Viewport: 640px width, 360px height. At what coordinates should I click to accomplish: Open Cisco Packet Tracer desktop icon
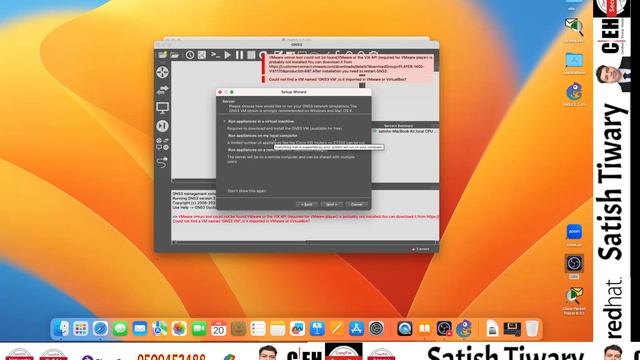[574, 301]
